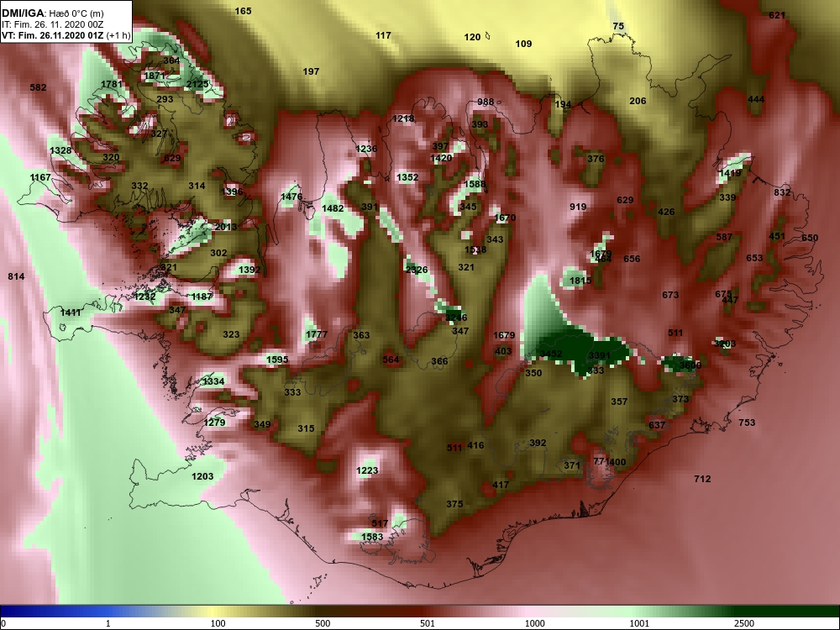Click the 'IT: Fim. 26. 11. 2020 00Z' line
Viewport: 840px width, 630px height.
(x=52, y=24)
